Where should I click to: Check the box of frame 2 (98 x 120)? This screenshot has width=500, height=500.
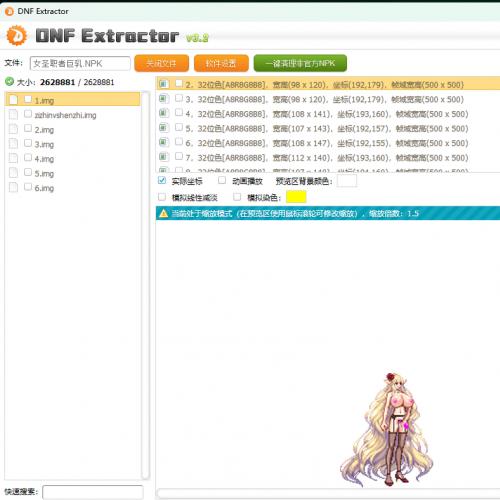coord(179,83)
